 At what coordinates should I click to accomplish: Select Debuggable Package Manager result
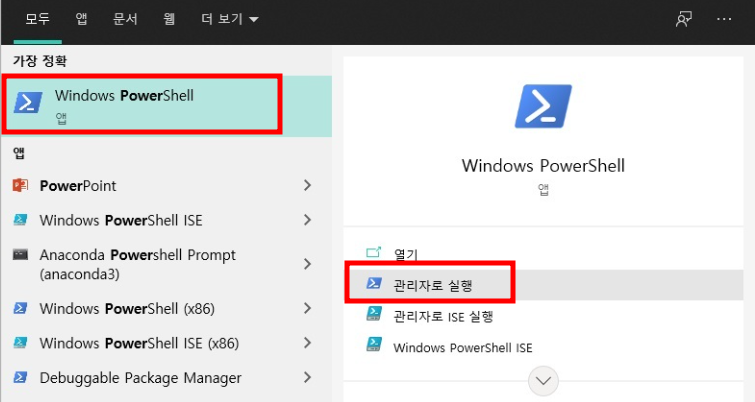point(167,378)
